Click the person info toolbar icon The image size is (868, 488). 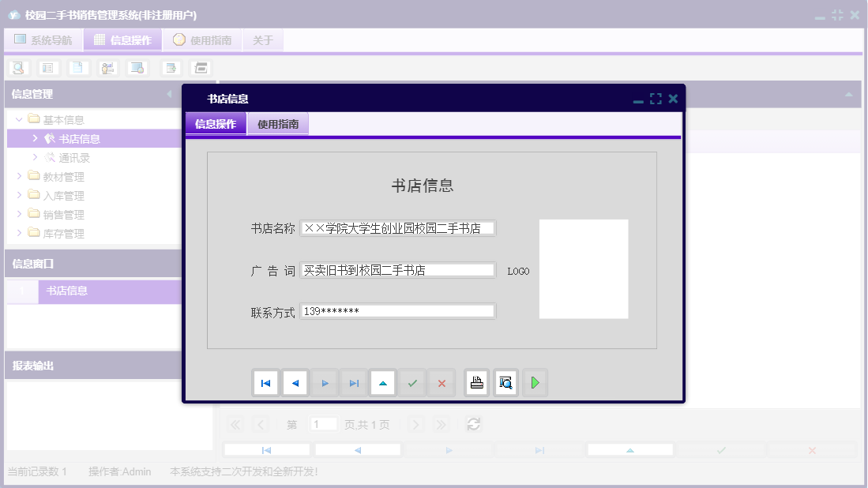click(107, 67)
